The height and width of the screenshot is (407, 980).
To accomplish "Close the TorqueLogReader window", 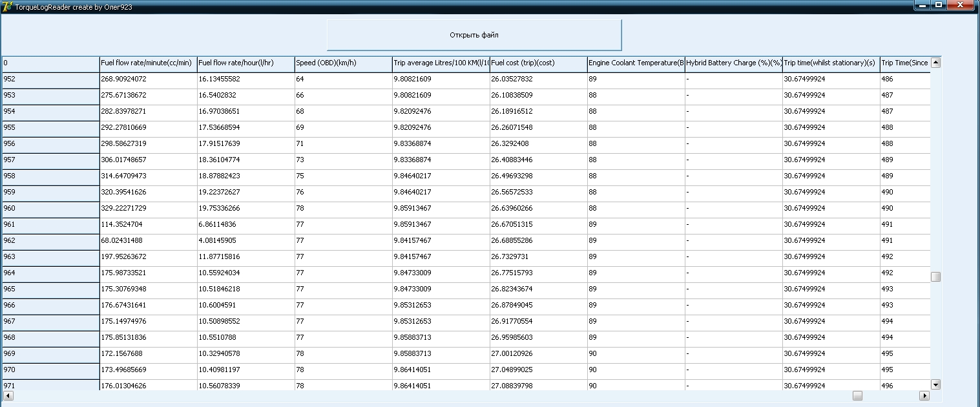I will 962,5.
